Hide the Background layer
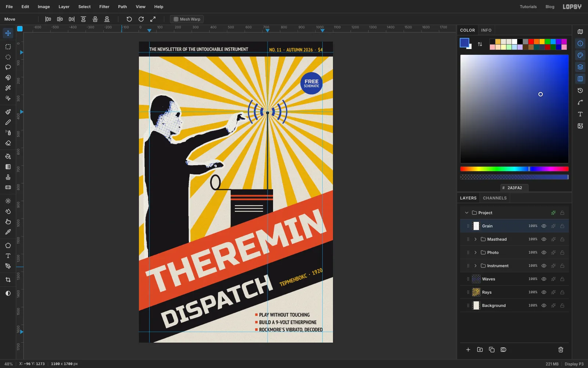 (x=544, y=305)
